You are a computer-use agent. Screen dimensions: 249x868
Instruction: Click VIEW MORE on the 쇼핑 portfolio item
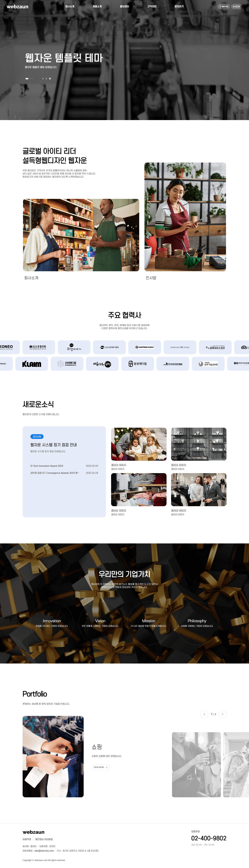(x=100, y=767)
